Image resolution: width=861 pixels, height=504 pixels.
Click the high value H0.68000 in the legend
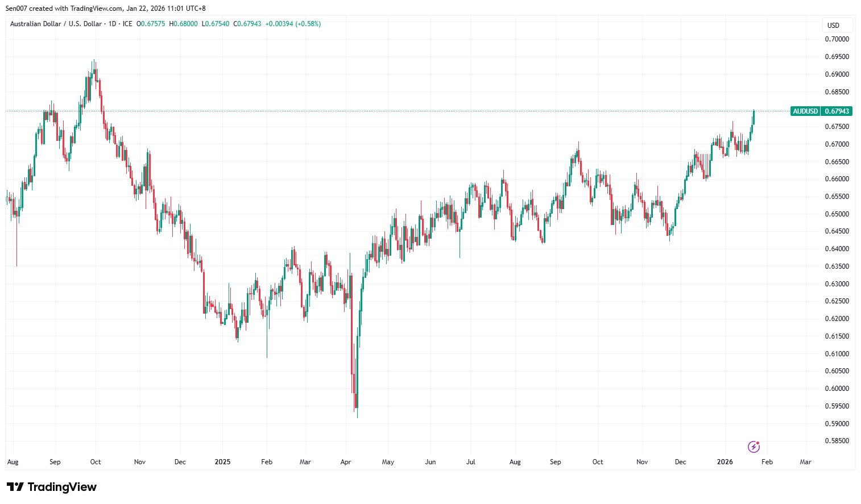(x=184, y=24)
